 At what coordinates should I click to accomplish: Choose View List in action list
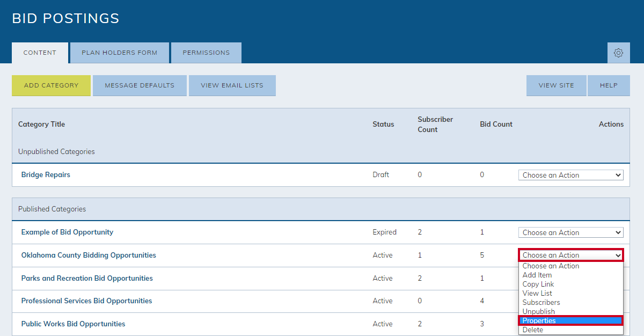point(571,293)
